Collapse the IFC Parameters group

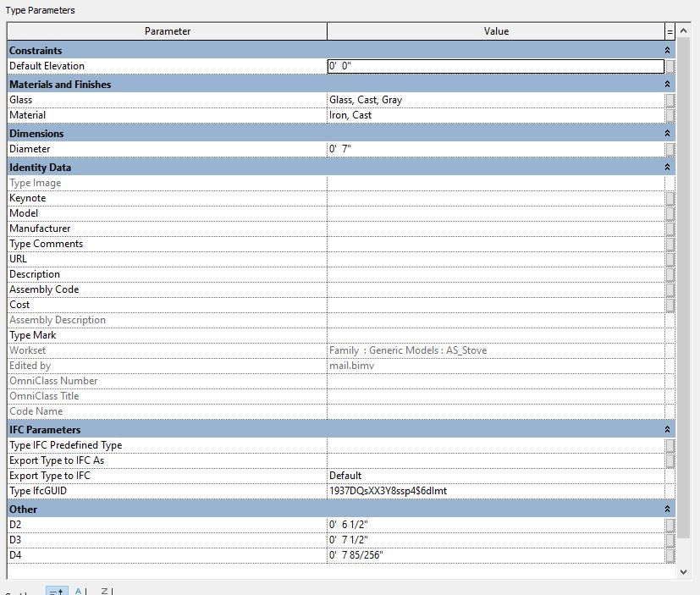(668, 430)
